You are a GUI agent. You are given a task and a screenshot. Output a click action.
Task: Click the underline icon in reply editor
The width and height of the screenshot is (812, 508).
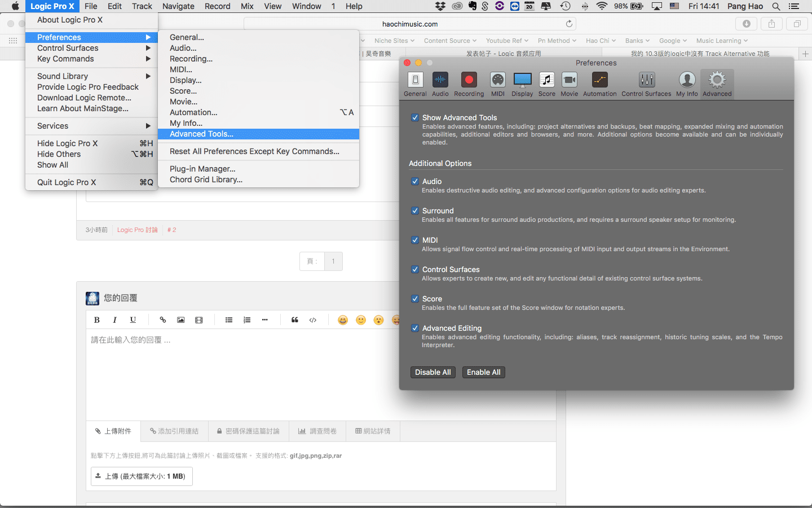coord(133,320)
